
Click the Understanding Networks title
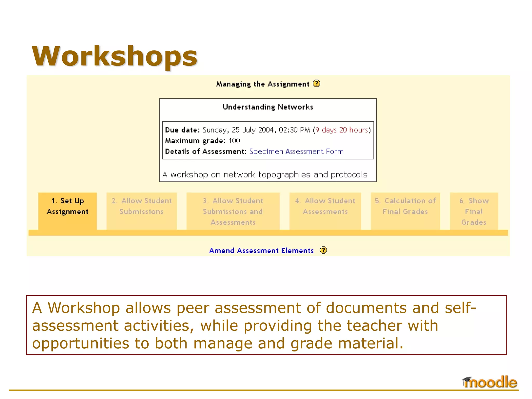click(x=268, y=107)
